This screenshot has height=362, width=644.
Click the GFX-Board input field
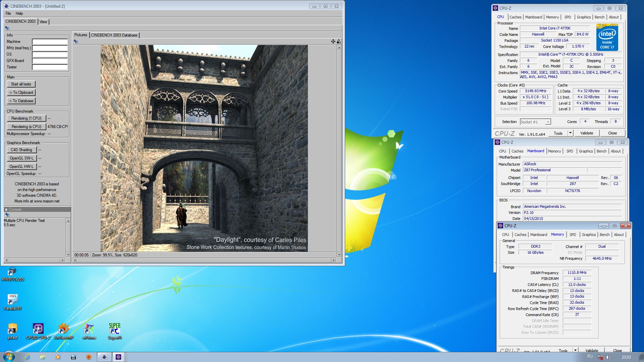pyautogui.click(x=50, y=61)
